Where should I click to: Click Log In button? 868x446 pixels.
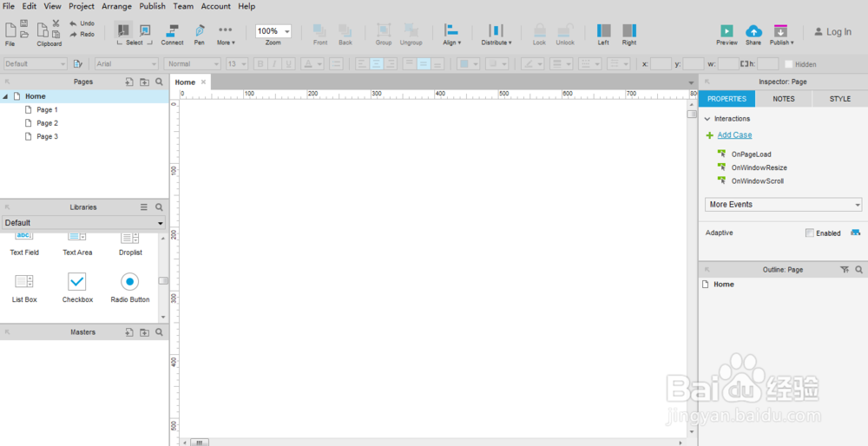832,32
